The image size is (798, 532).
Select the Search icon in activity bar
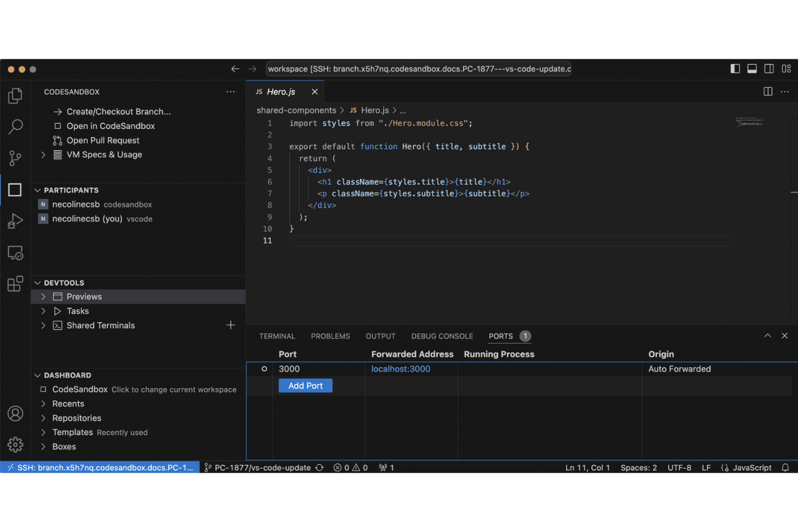click(16, 127)
